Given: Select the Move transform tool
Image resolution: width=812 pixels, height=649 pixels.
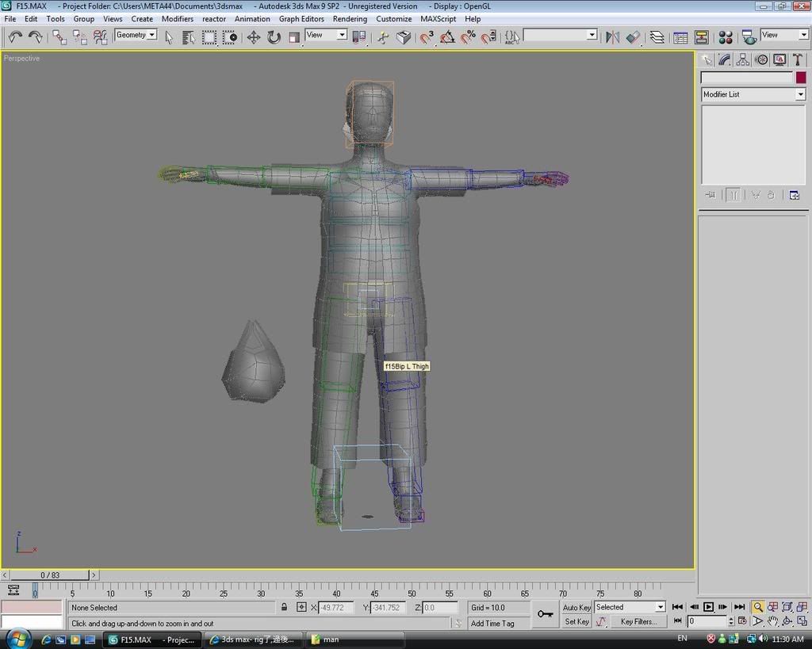Looking at the screenshot, I should tap(254, 36).
